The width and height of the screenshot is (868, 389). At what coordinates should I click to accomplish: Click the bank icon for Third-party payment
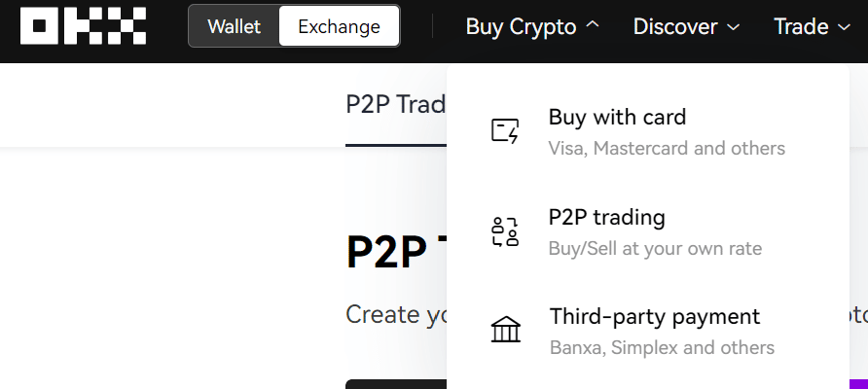[505, 330]
